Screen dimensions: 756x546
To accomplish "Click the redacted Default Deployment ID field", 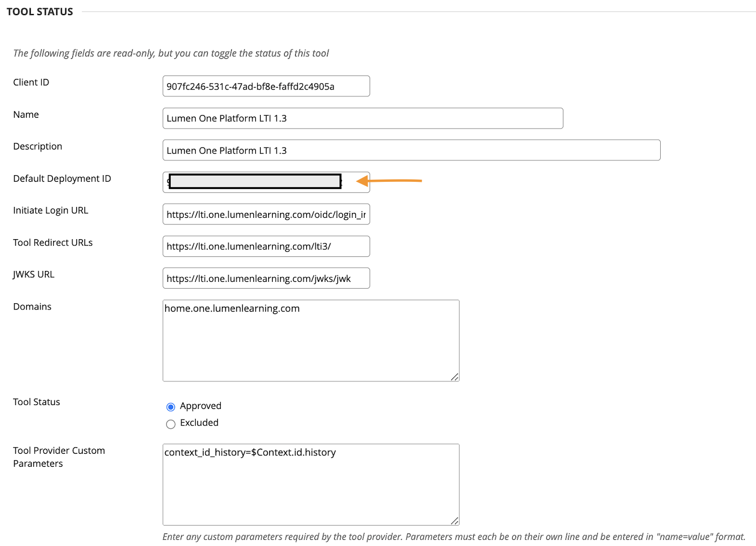I will click(253, 181).
